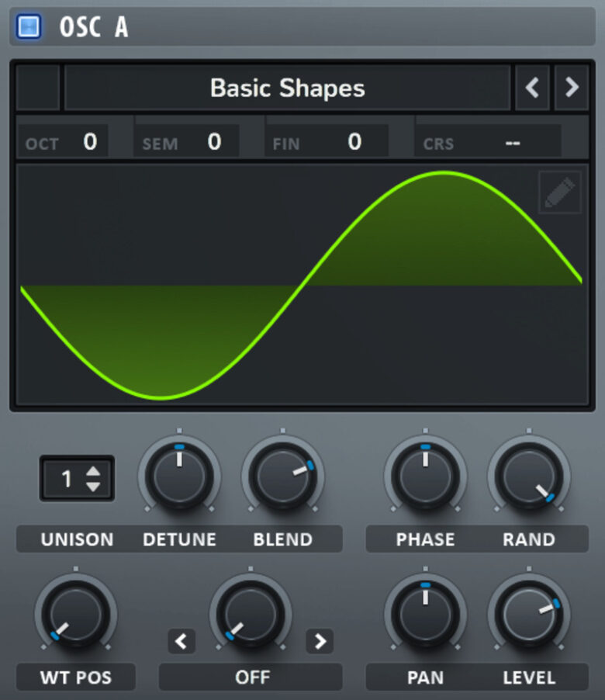
Task: Select the next wavetable arrow
Action: click(x=572, y=88)
